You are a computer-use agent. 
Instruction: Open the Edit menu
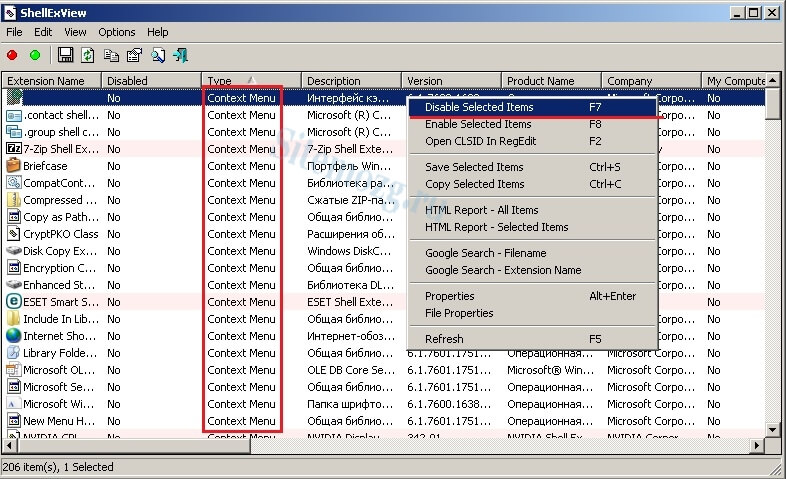(43, 32)
